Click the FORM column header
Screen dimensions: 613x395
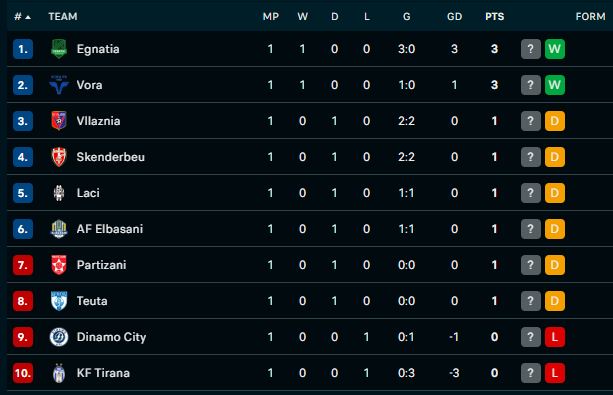[590, 16]
